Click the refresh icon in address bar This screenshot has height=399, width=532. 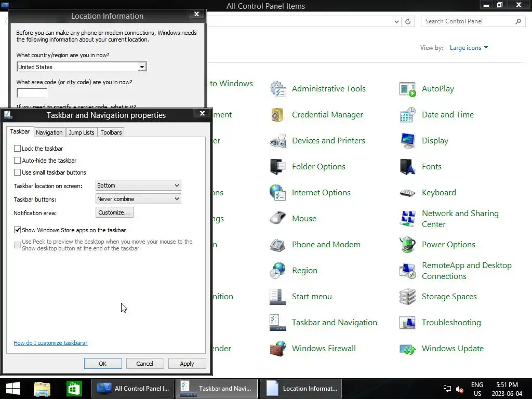click(x=408, y=21)
